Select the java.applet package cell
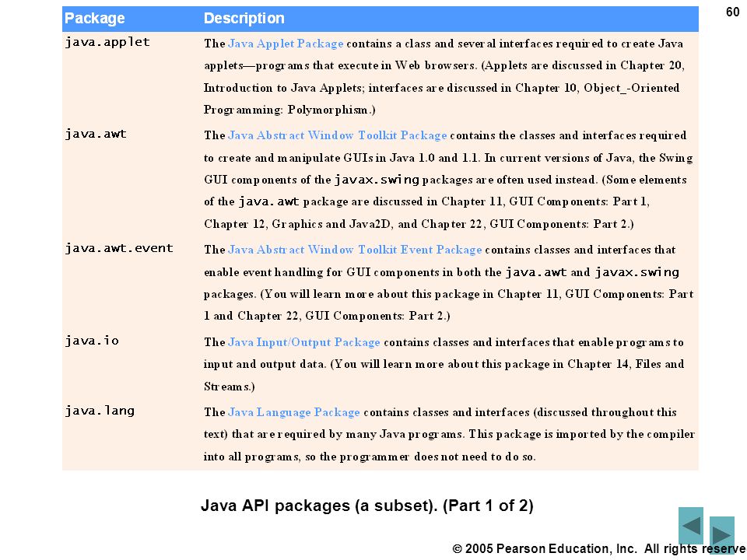The width and height of the screenshot is (747, 560). click(107, 42)
